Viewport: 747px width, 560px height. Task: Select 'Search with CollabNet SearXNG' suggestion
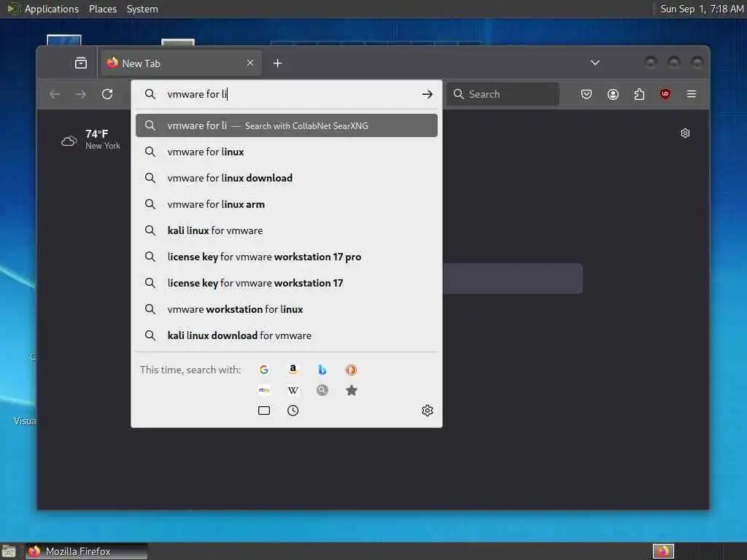click(286, 125)
